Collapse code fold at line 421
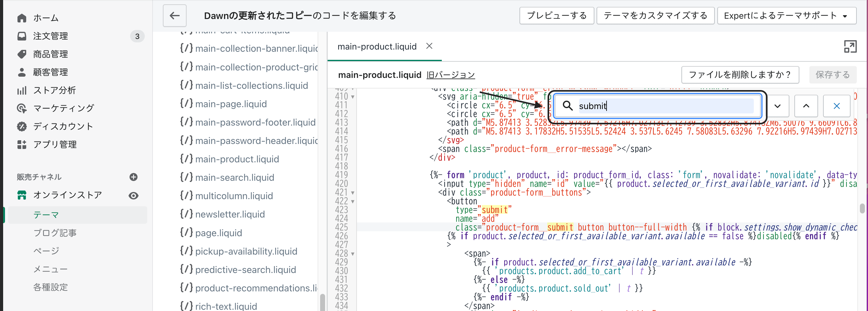The width and height of the screenshot is (868, 311). click(x=353, y=193)
